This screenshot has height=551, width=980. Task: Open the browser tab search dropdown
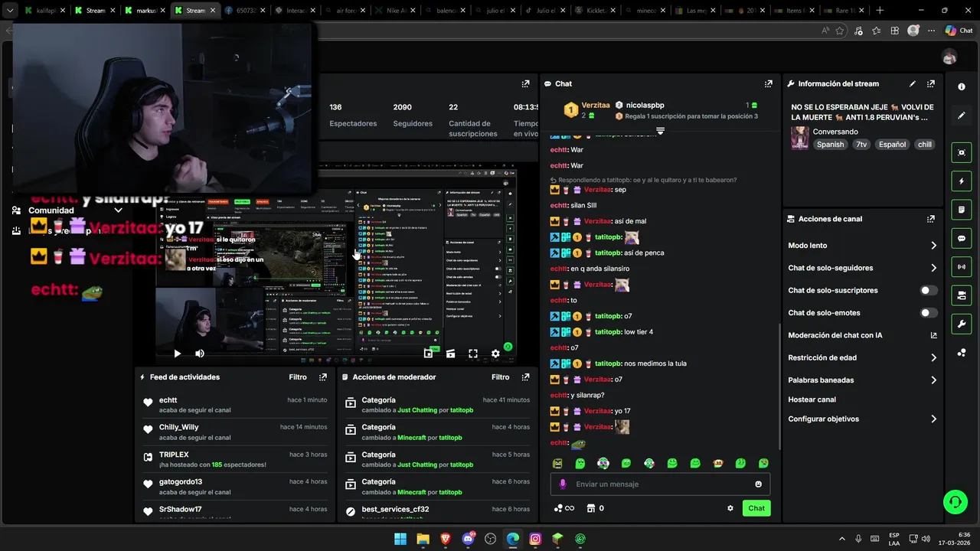(9, 11)
